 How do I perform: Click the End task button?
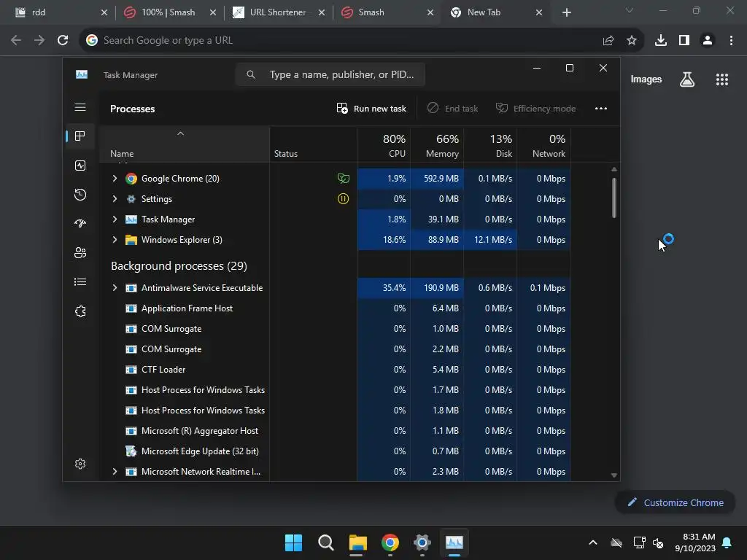tap(452, 109)
